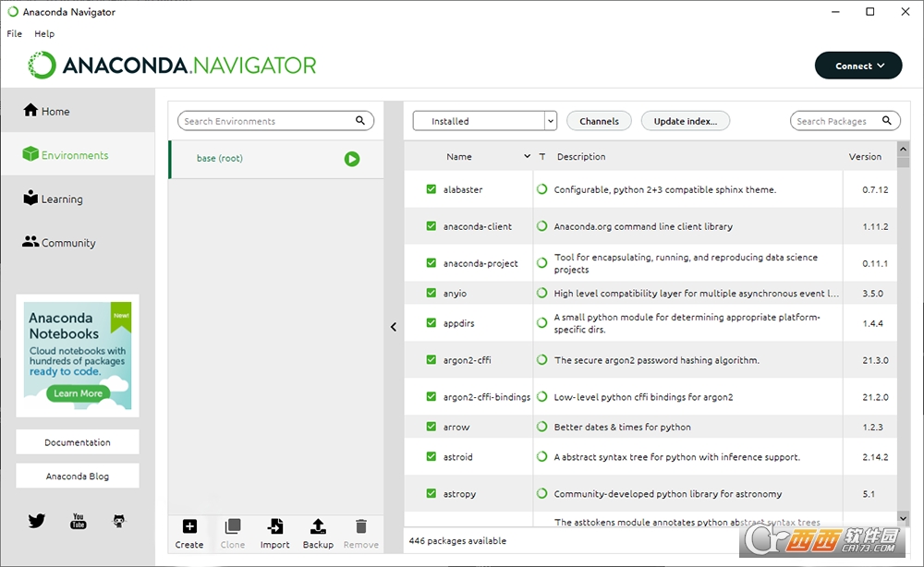Uncheck the alabaster package checkbox
Screen dimensions: 924x567
coord(432,189)
